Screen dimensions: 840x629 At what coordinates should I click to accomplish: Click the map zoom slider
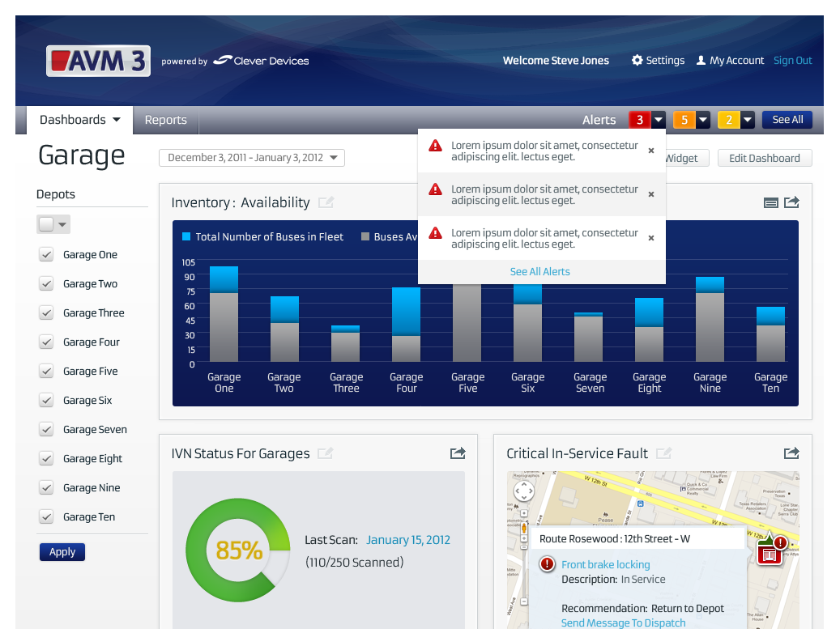524,557
